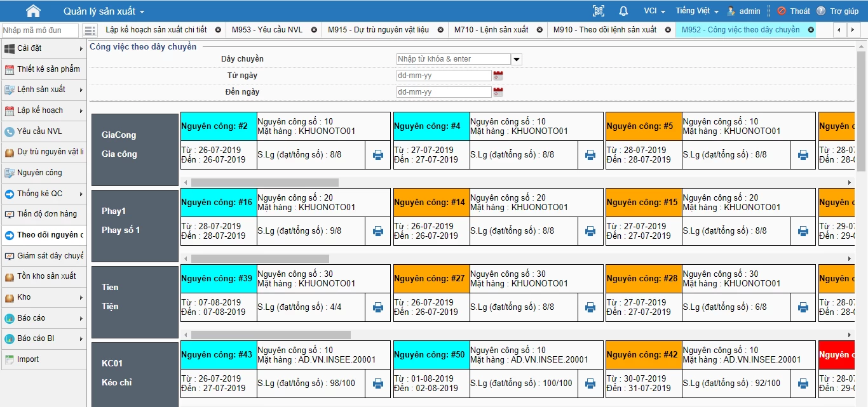The image size is (868, 407).
Task: Print Nguyên công #2 card
Action: coord(378,154)
